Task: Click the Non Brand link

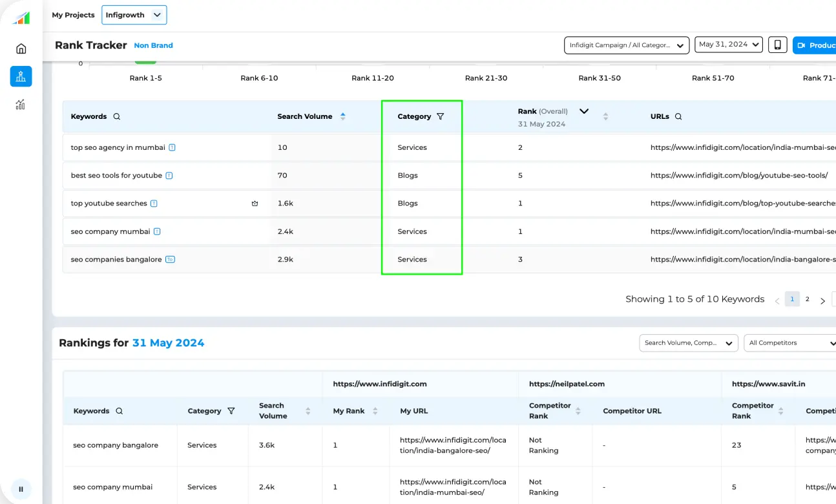Action: pos(153,46)
